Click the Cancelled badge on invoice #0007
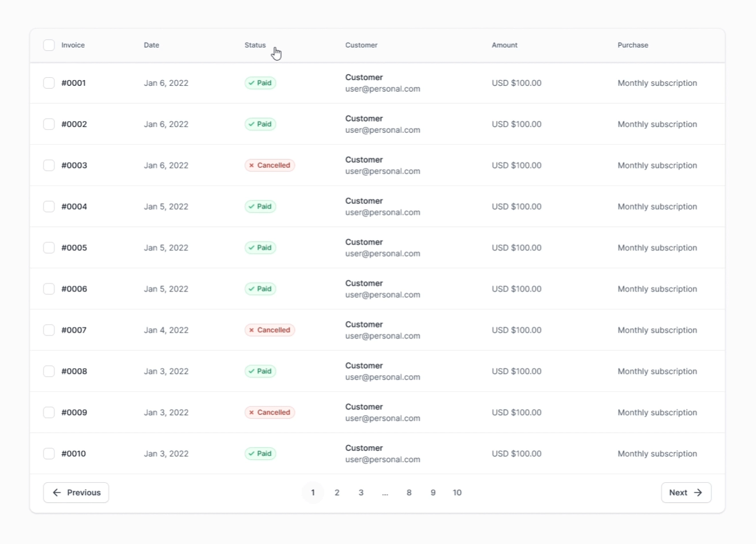 (270, 330)
